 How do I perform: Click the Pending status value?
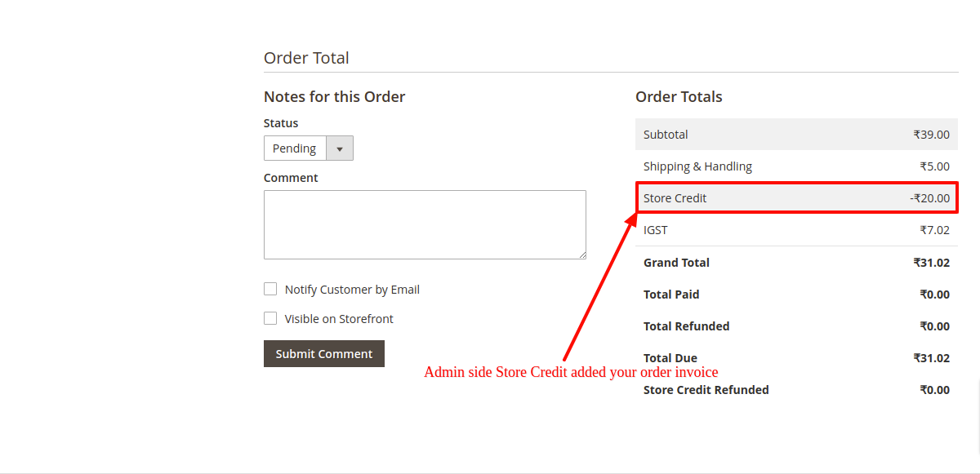tap(295, 148)
